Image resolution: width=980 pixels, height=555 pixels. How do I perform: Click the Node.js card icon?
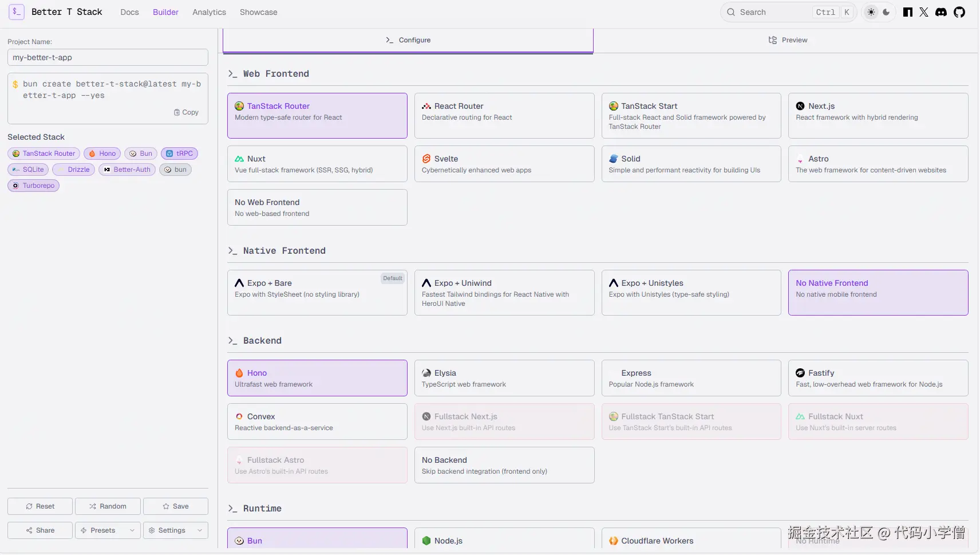(426, 541)
